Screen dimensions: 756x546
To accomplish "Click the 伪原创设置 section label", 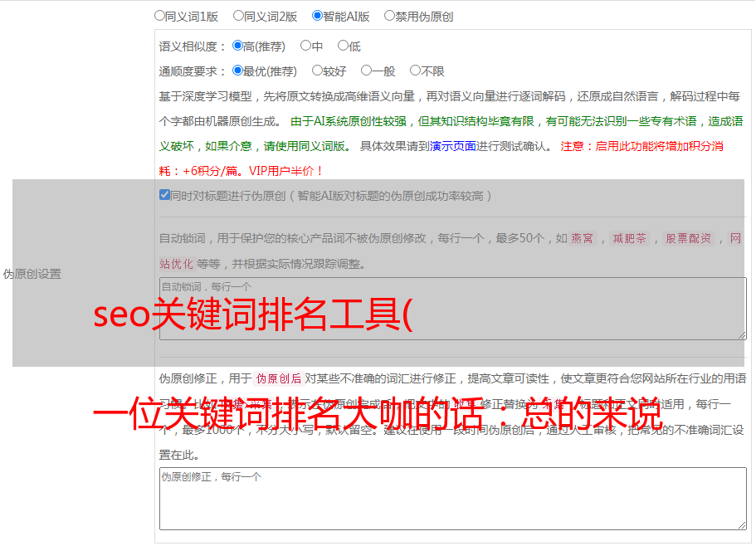I will click(x=32, y=274).
